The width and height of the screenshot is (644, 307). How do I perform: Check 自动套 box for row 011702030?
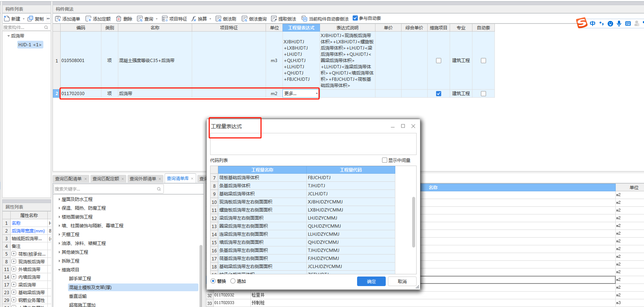click(x=483, y=94)
